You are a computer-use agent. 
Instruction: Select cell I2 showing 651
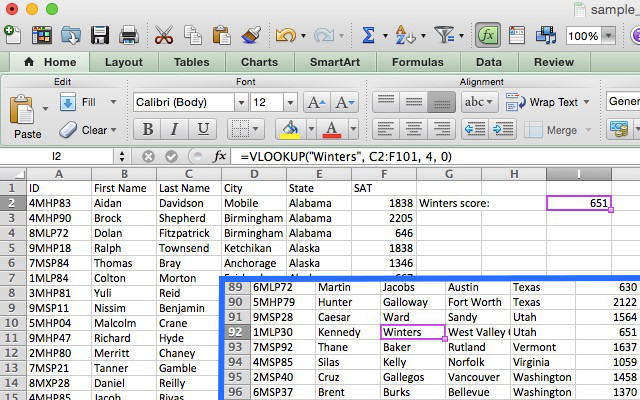(579, 203)
